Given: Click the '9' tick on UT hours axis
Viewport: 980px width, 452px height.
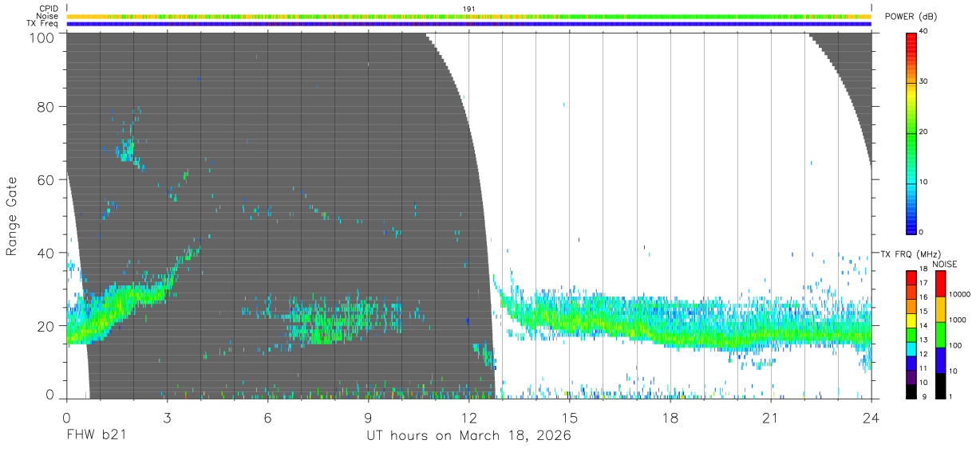Looking at the screenshot, I should (369, 418).
